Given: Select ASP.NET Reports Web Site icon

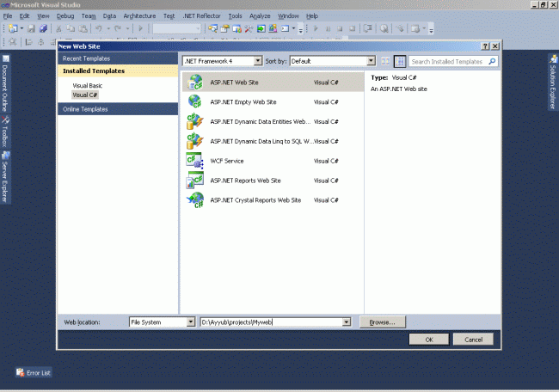Looking at the screenshot, I should click(195, 181).
